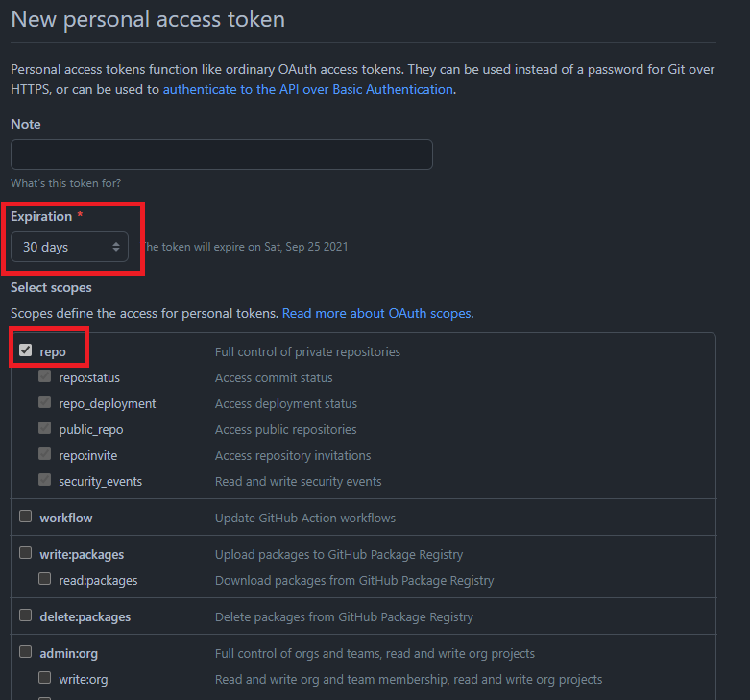The image size is (750, 700).
Task: Open Read more about OAuth scopes link
Action: pyautogui.click(x=377, y=313)
